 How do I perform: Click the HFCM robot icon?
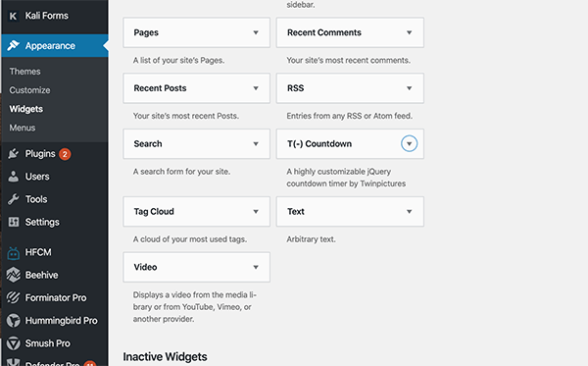point(13,253)
